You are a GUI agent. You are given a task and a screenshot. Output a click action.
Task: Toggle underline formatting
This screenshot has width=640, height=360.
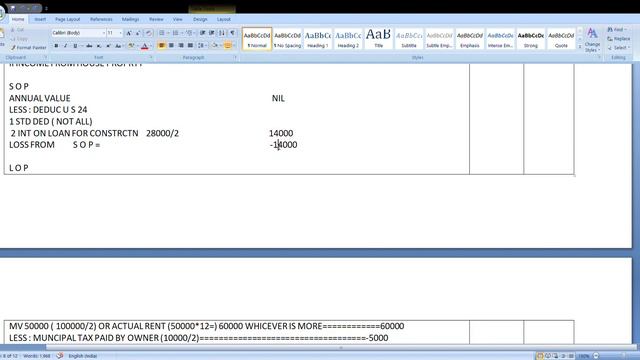click(x=75, y=46)
